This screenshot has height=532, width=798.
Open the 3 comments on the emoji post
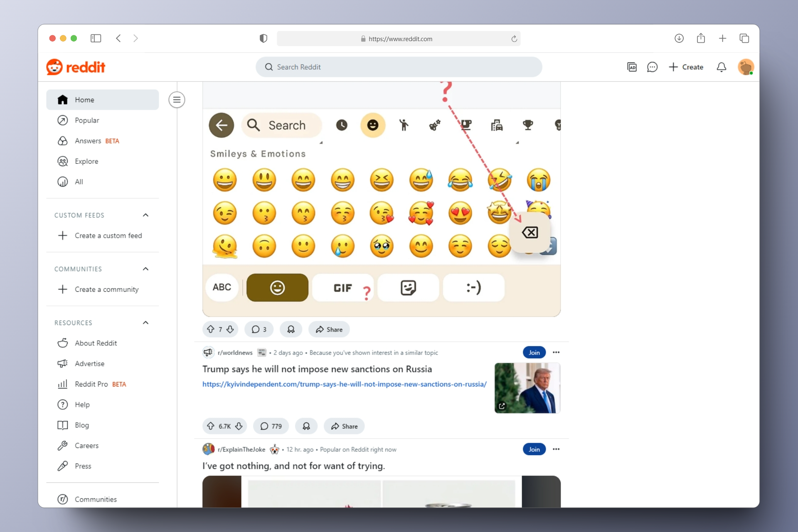pyautogui.click(x=259, y=329)
